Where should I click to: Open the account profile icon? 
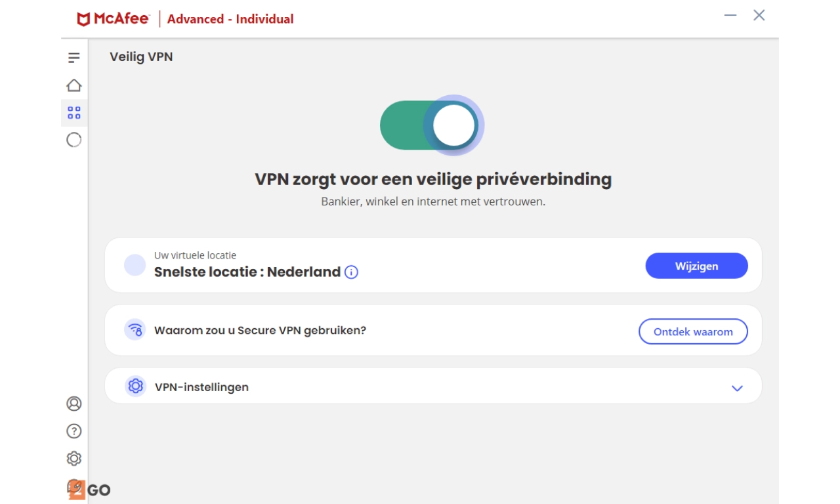pos(73,404)
